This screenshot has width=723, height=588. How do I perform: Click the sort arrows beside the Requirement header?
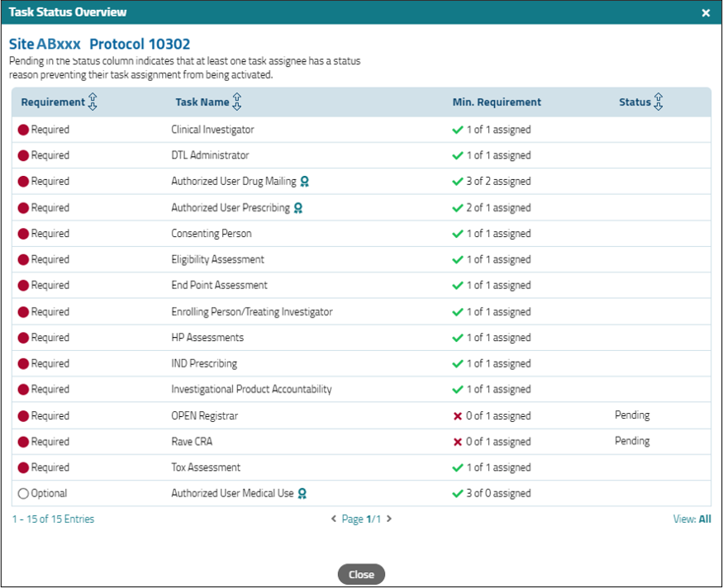(x=93, y=101)
